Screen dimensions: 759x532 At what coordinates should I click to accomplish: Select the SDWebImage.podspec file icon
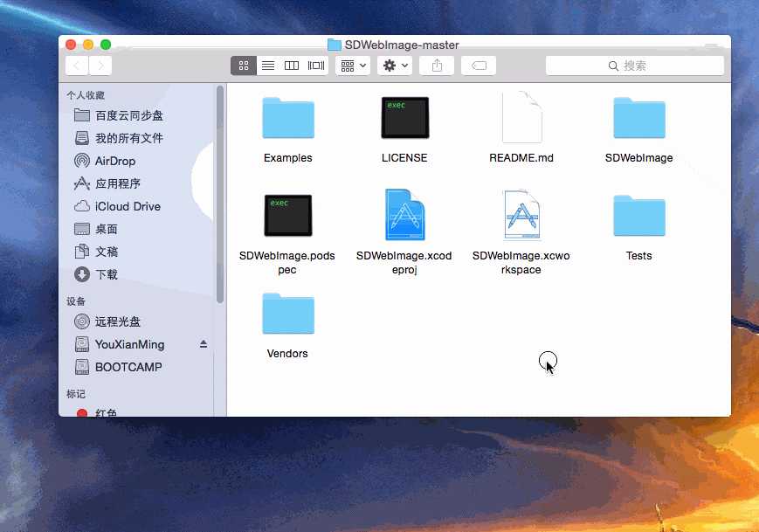[288, 216]
